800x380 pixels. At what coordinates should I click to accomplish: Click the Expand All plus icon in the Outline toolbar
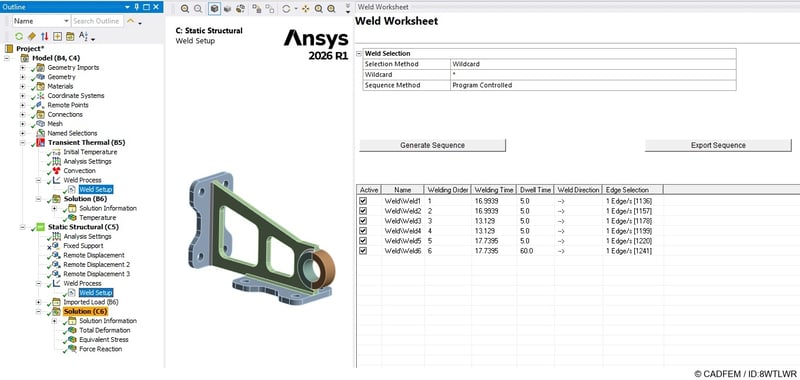point(57,36)
